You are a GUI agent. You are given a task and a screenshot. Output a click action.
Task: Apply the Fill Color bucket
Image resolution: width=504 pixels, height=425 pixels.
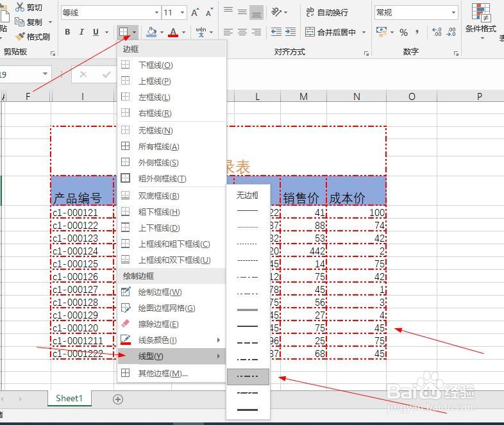click(151, 32)
